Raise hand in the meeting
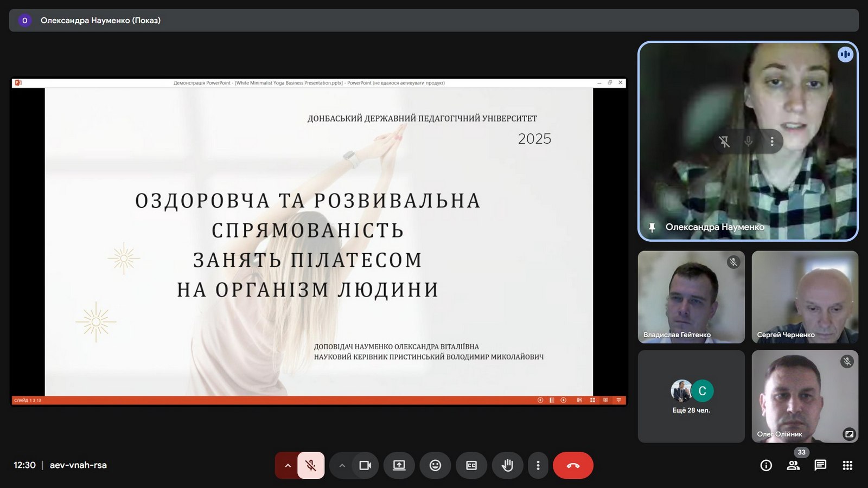 pyautogui.click(x=507, y=465)
